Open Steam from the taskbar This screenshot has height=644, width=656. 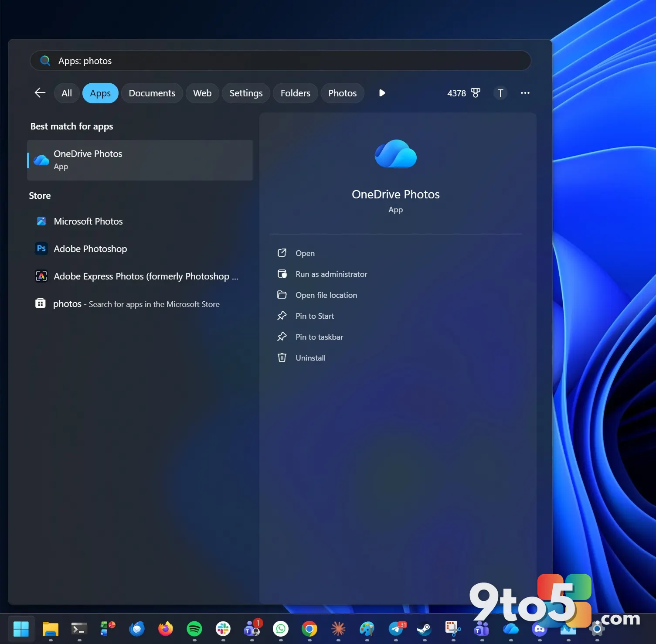(425, 629)
